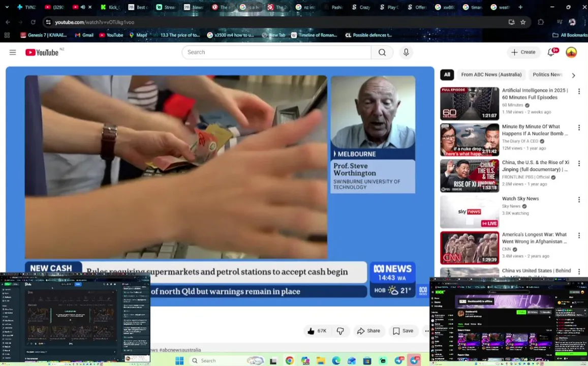Open Windows Start menu

[x=179, y=360]
